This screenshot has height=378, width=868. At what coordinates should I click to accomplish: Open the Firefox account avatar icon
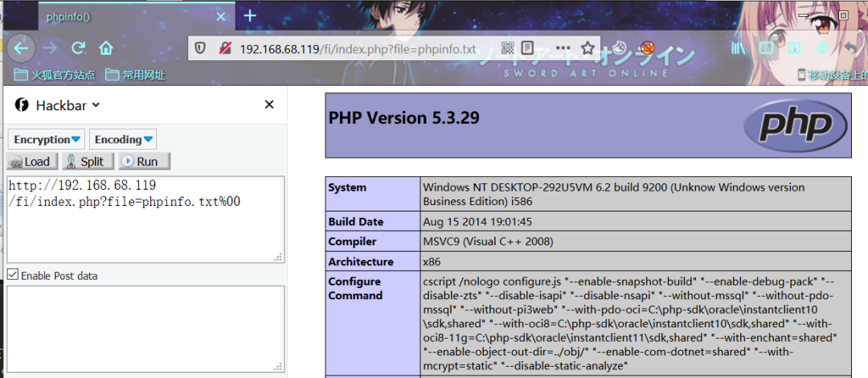[x=823, y=48]
